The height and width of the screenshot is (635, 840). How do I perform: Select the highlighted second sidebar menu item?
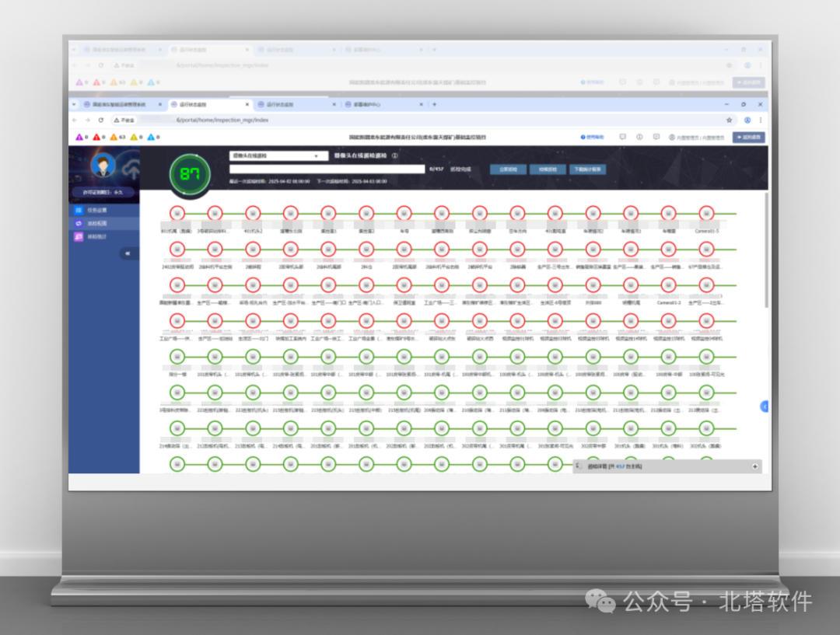(x=104, y=223)
